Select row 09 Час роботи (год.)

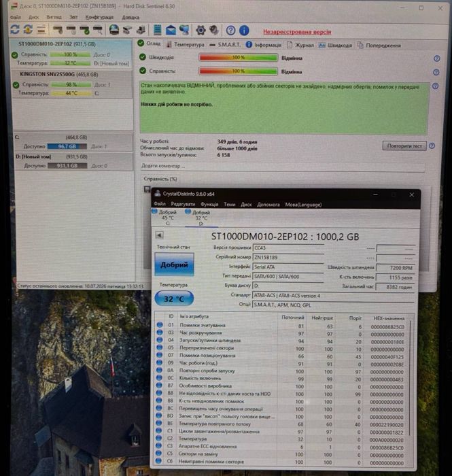(x=282, y=363)
